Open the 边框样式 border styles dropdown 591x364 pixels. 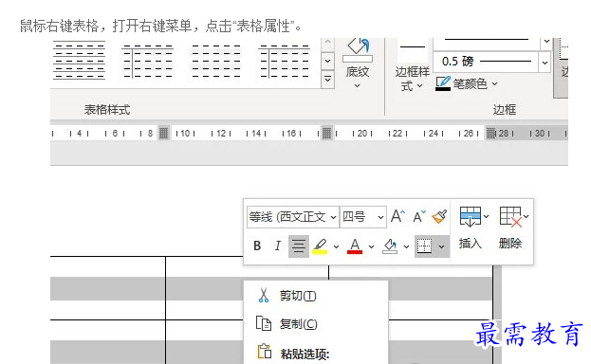coord(412,79)
